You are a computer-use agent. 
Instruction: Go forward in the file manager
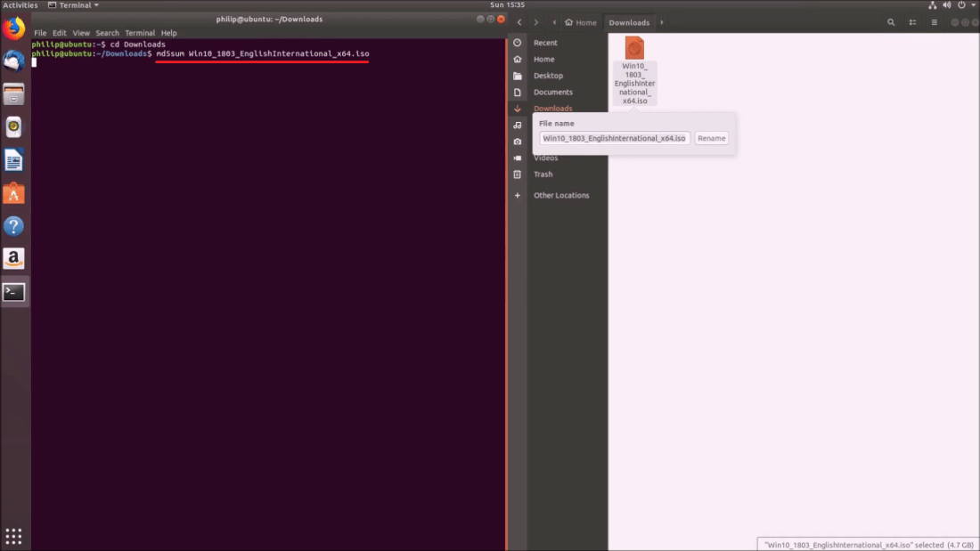(535, 22)
